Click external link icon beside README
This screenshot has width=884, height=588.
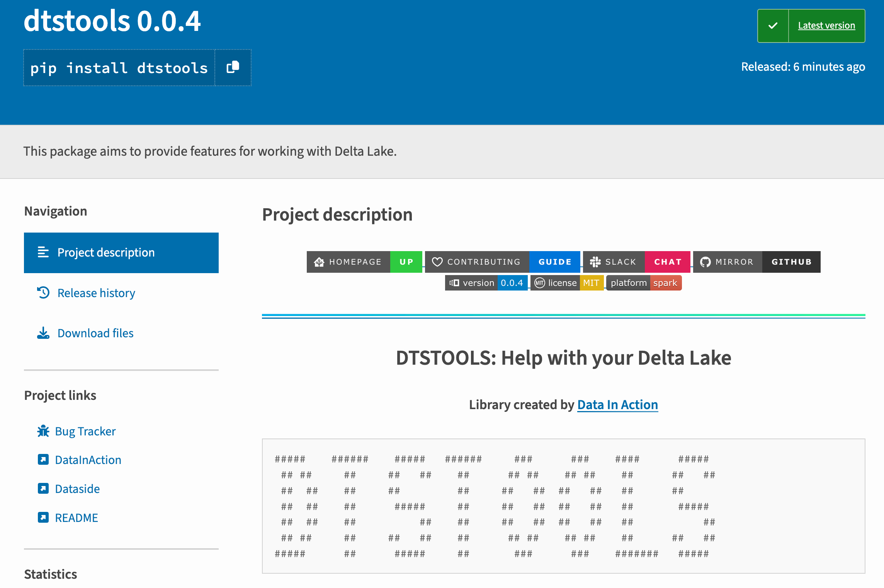click(x=43, y=517)
